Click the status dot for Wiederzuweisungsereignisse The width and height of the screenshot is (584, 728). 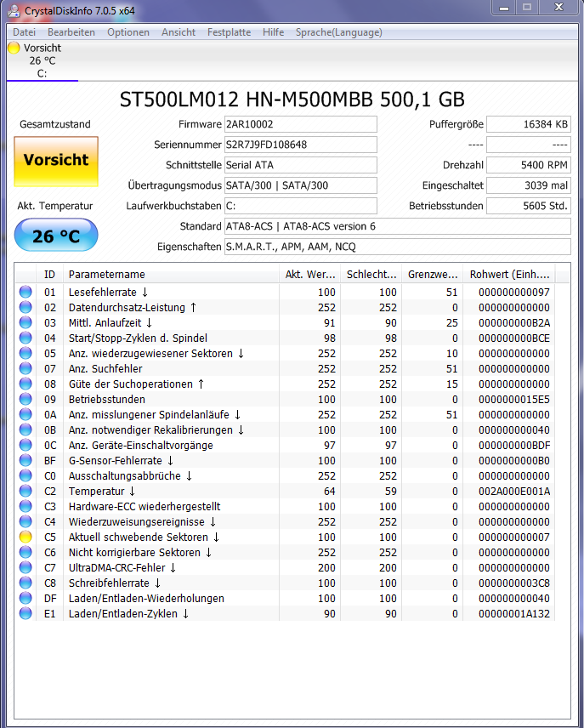point(26,521)
